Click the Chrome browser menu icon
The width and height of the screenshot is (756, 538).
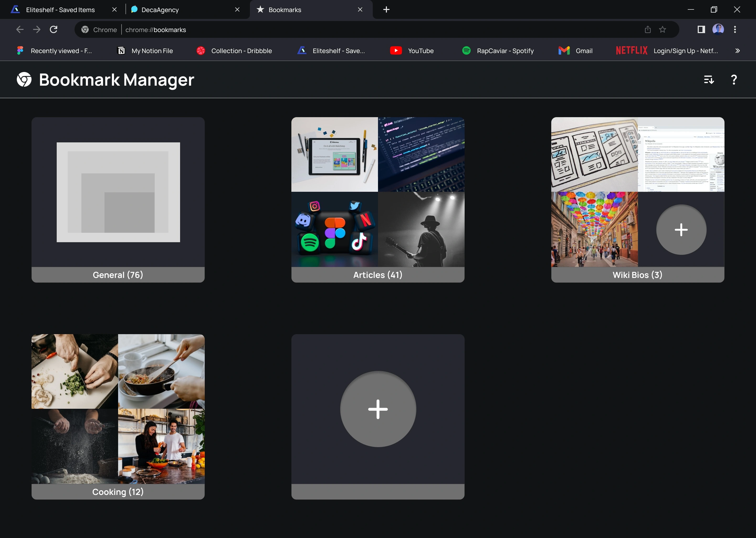click(x=735, y=29)
